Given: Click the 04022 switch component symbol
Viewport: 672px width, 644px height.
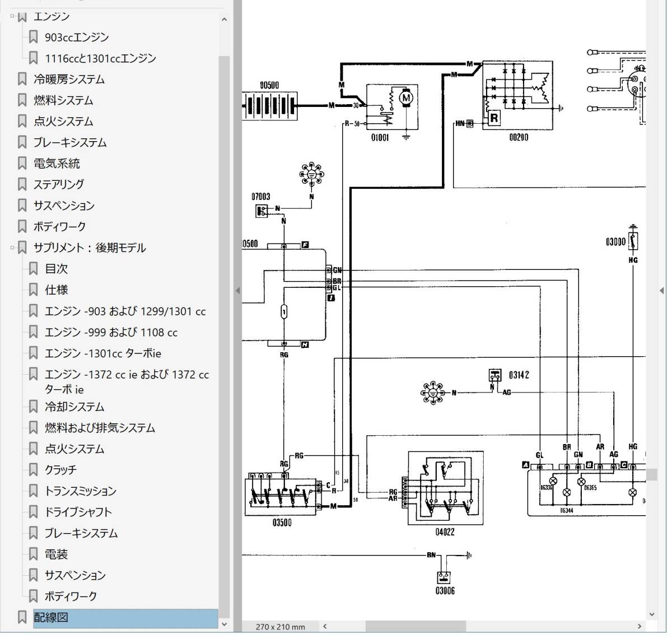Looking at the screenshot, I should coord(446,488).
